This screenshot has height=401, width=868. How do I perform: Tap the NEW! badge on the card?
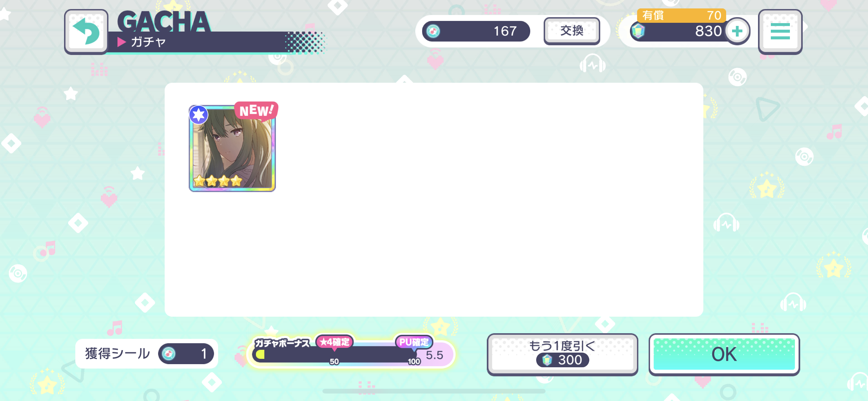click(x=256, y=111)
